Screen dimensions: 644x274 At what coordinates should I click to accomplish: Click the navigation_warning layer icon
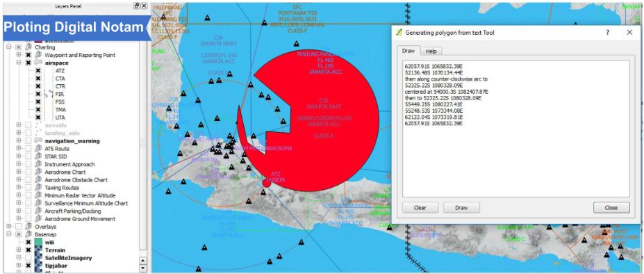[x=38, y=140]
